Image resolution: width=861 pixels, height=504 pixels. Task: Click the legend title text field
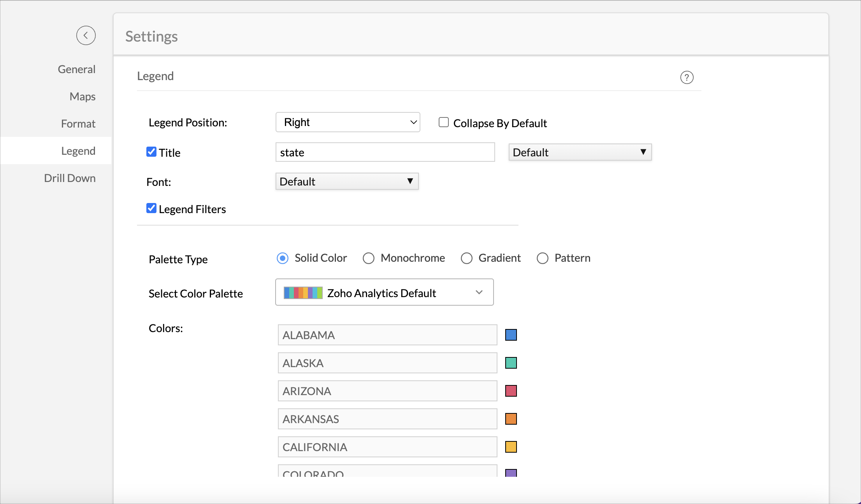pos(385,152)
